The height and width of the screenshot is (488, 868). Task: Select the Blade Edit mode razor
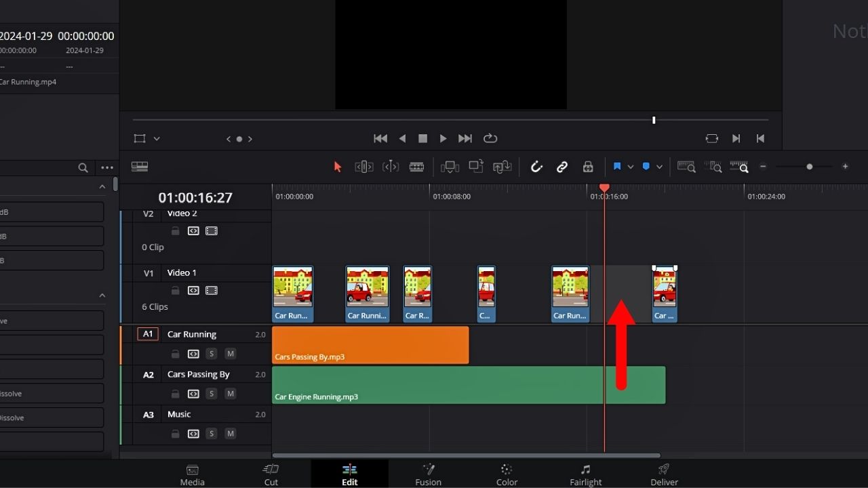[x=416, y=166]
